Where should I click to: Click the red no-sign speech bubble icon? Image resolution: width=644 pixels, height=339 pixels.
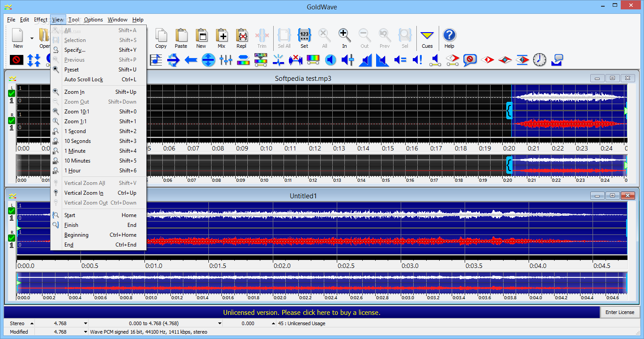(470, 60)
